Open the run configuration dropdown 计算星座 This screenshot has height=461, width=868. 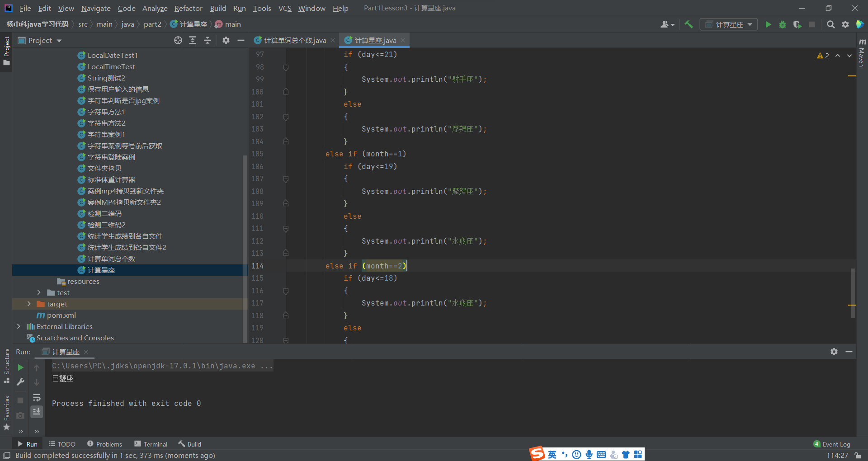click(729, 24)
